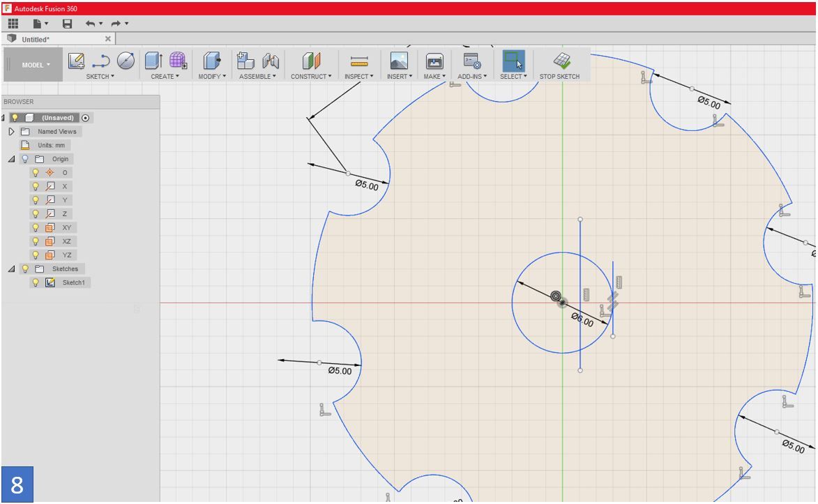This screenshot has width=818, height=504.
Task: Open the CONSTRUCT dropdown menu
Action: pos(311,76)
